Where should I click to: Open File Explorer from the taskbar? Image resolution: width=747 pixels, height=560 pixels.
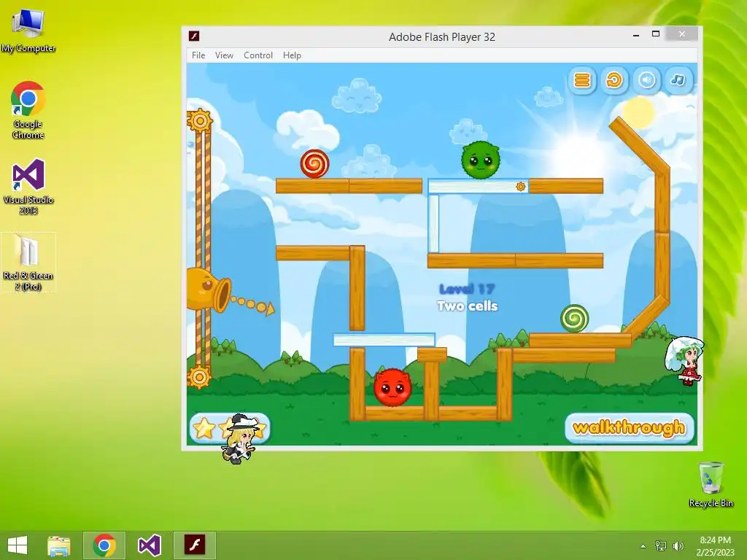(x=59, y=545)
